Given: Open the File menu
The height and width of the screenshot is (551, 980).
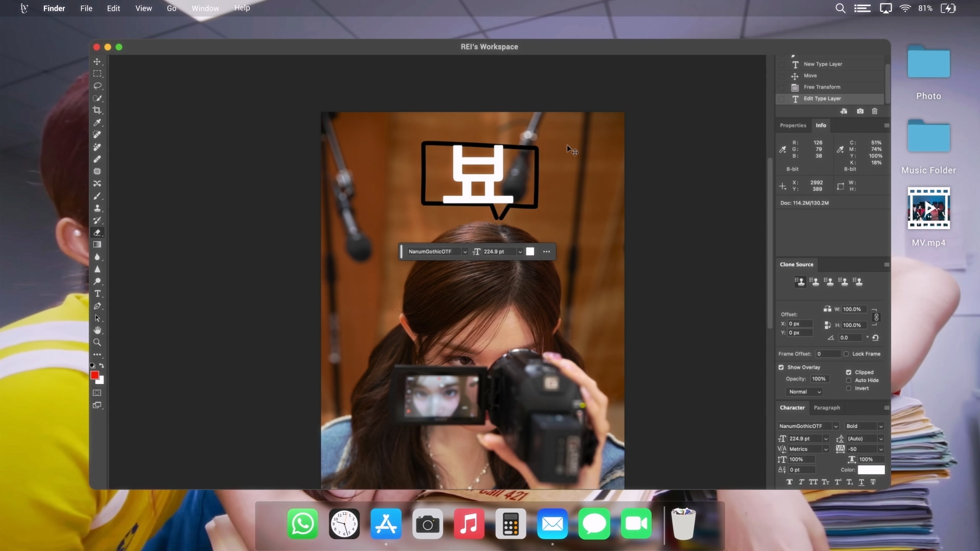Looking at the screenshot, I should click(86, 8).
